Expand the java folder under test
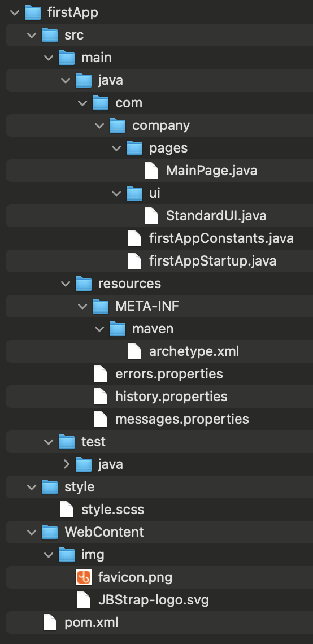 click(67, 464)
